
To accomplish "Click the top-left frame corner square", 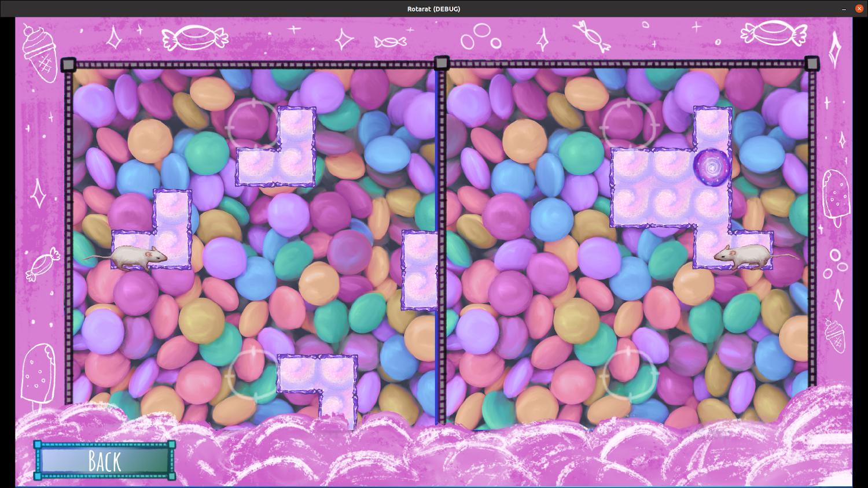I will click(x=68, y=64).
